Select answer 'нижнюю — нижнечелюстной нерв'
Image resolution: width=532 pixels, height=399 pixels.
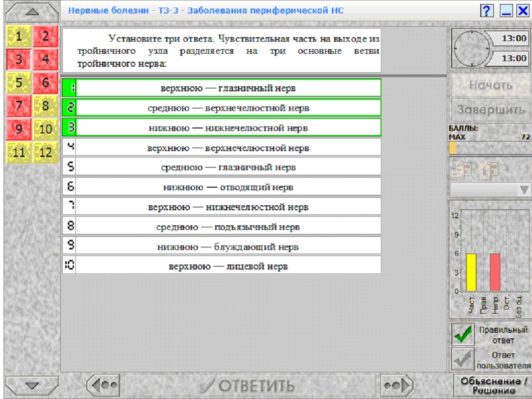[x=221, y=128]
